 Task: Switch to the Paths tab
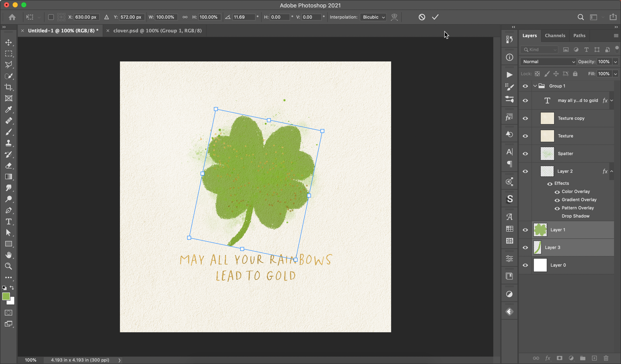tap(579, 36)
